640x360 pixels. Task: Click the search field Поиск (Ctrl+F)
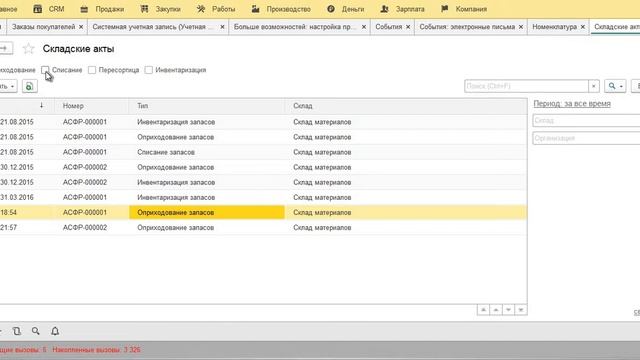click(526, 86)
